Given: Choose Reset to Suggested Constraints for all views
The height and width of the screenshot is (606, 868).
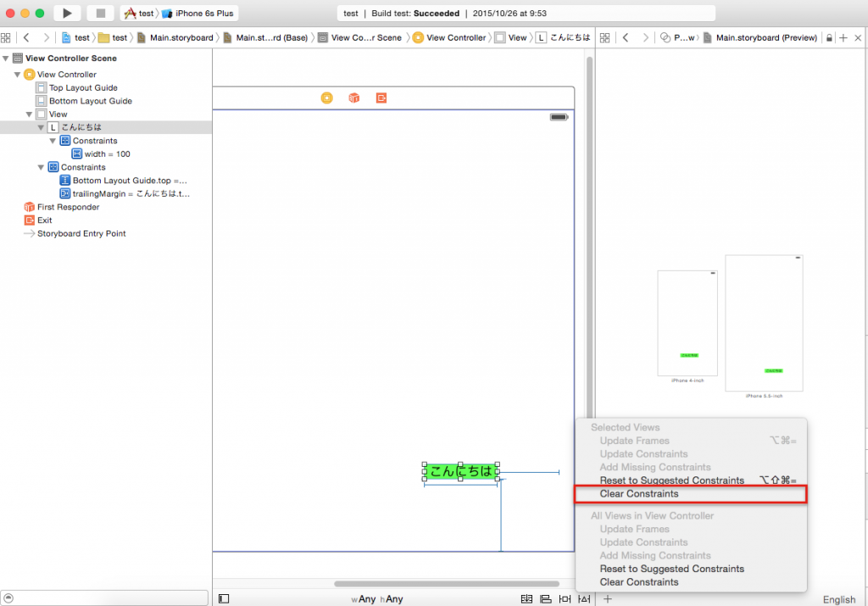Looking at the screenshot, I should pyautogui.click(x=671, y=569).
